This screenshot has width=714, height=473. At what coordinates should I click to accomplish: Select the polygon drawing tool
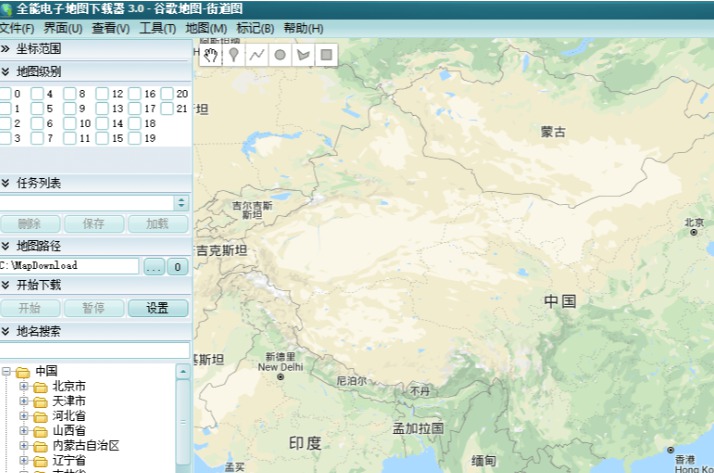pos(303,55)
